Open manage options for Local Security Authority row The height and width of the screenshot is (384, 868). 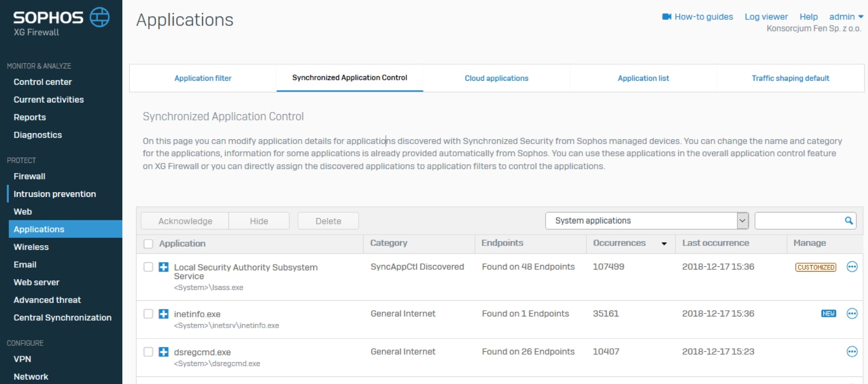(x=851, y=267)
